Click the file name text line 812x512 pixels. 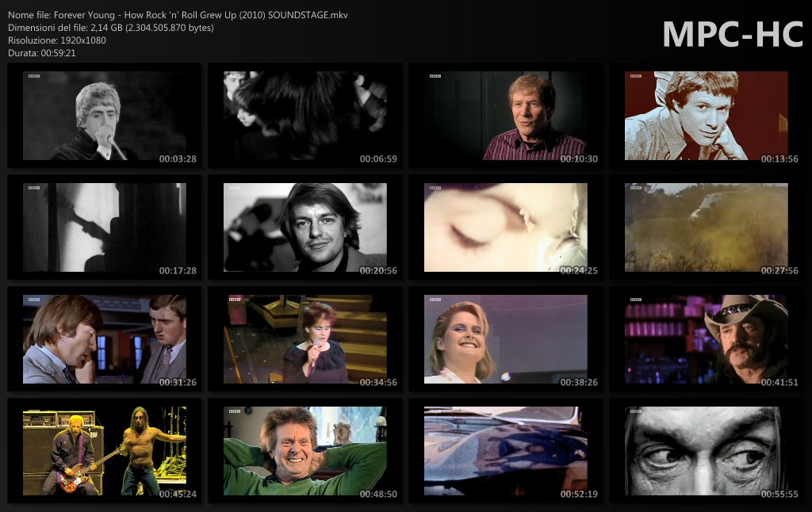[x=177, y=15]
